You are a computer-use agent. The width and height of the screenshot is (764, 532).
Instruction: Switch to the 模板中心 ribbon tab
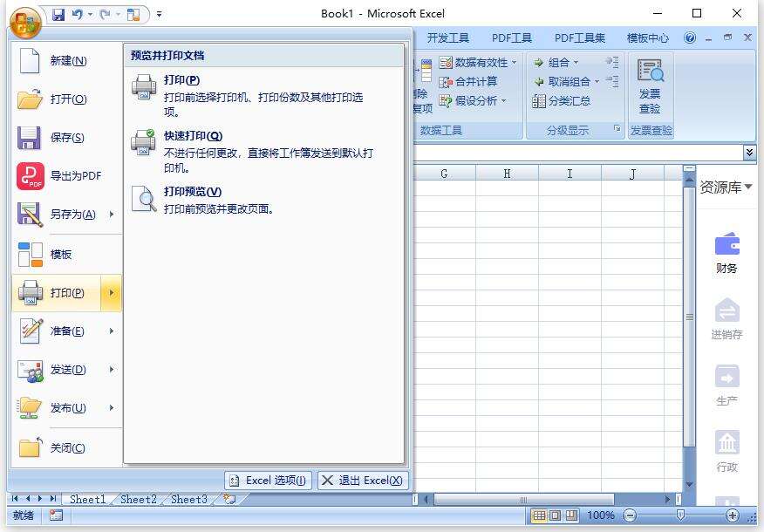[647, 38]
